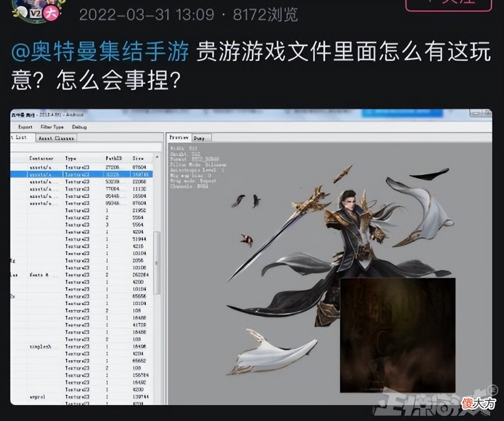
Task: Select the Texture2D row with size 156784
Action: click(x=82, y=375)
